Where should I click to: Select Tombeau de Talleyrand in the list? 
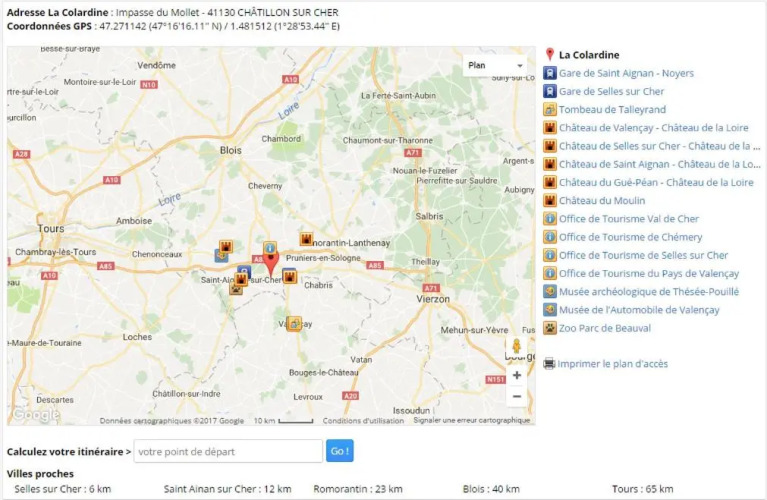(612, 110)
